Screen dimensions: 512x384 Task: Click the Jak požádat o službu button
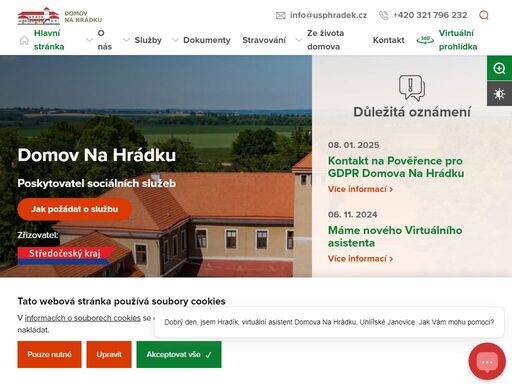tap(75, 209)
